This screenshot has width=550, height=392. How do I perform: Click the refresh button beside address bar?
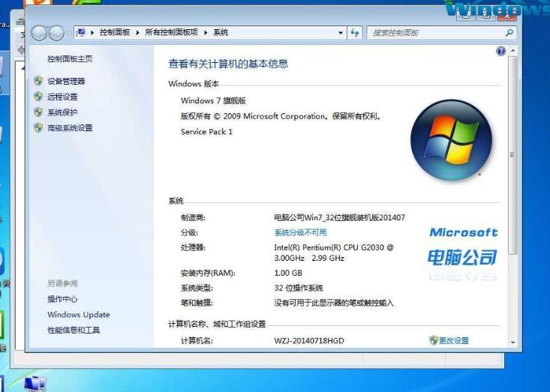coord(355,33)
